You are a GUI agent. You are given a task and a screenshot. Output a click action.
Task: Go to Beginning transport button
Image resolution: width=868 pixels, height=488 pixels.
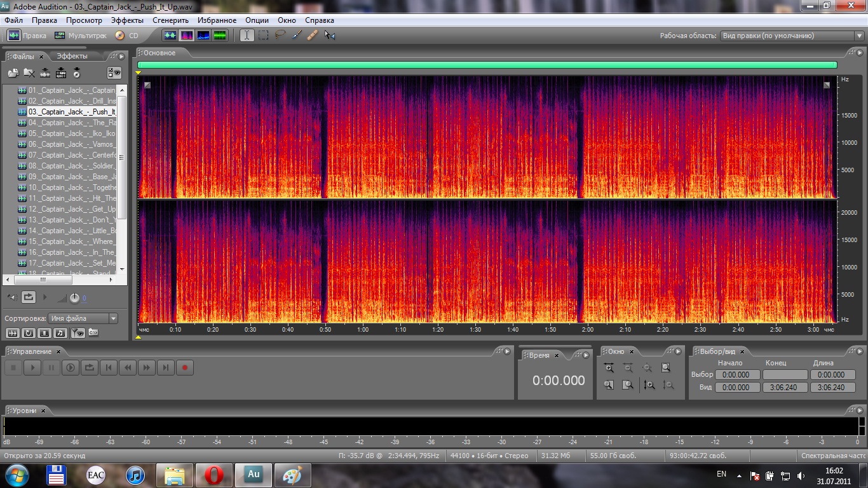[x=109, y=367]
